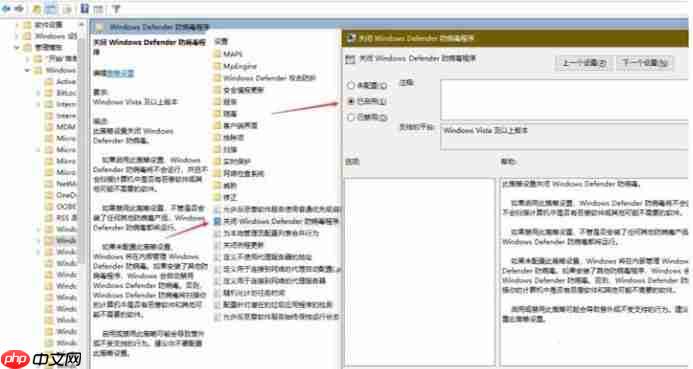Click the 排除项 folder icon
This screenshot has height=369, width=693.
[217, 137]
